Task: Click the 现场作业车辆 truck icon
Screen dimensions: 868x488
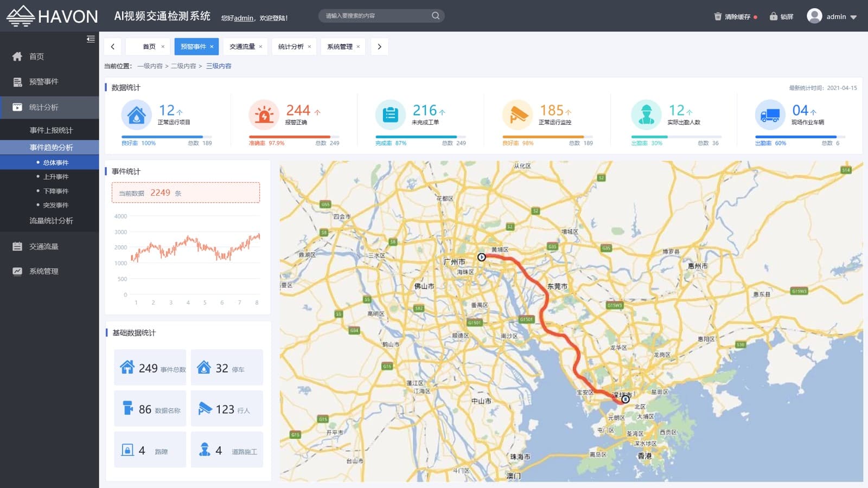Action: (770, 114)
